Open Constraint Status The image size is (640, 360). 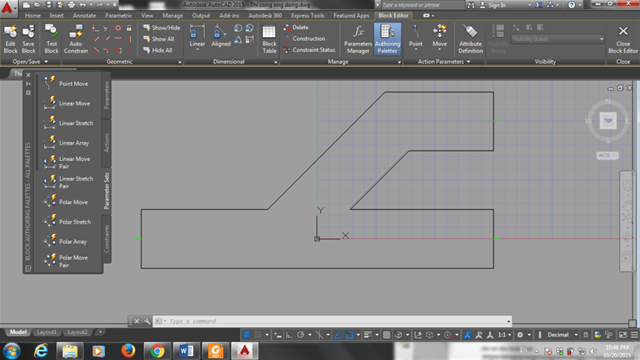(309, 50)
